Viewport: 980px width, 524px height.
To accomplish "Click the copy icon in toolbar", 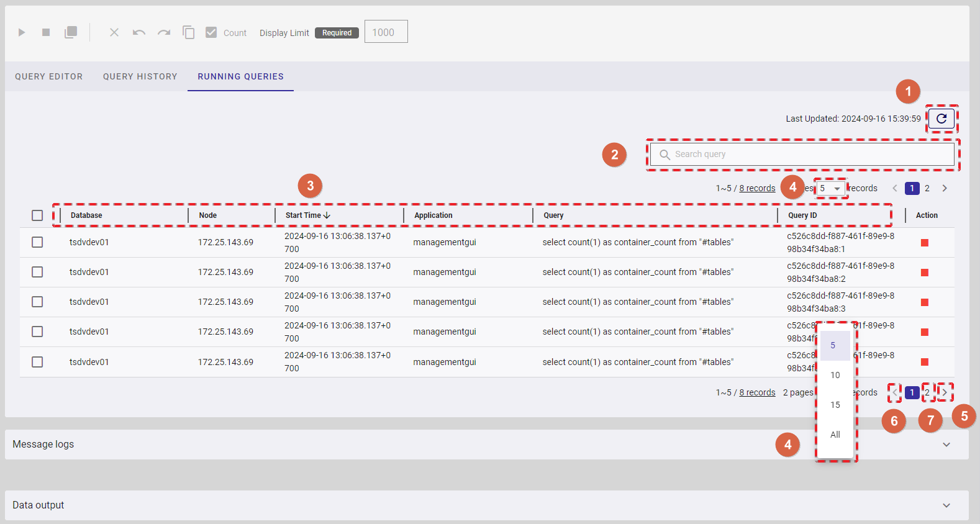I will [188, 32].
